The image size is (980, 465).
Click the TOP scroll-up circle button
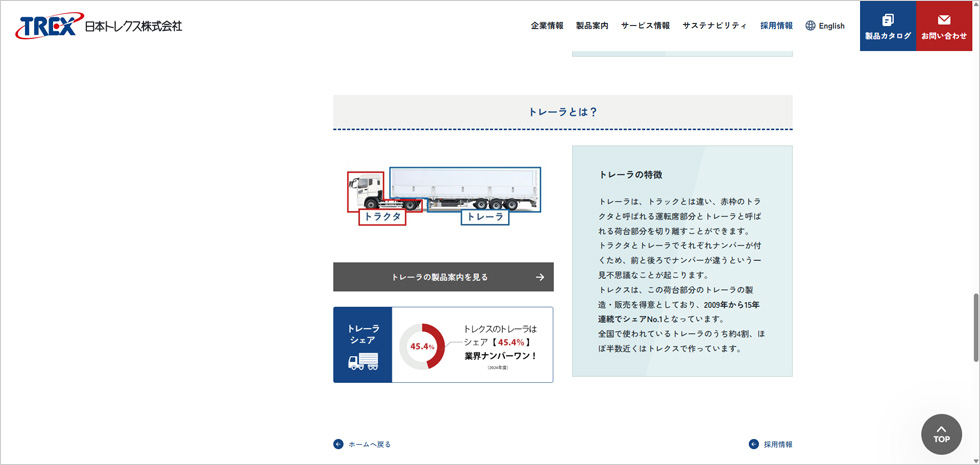[x=941, y=434]
